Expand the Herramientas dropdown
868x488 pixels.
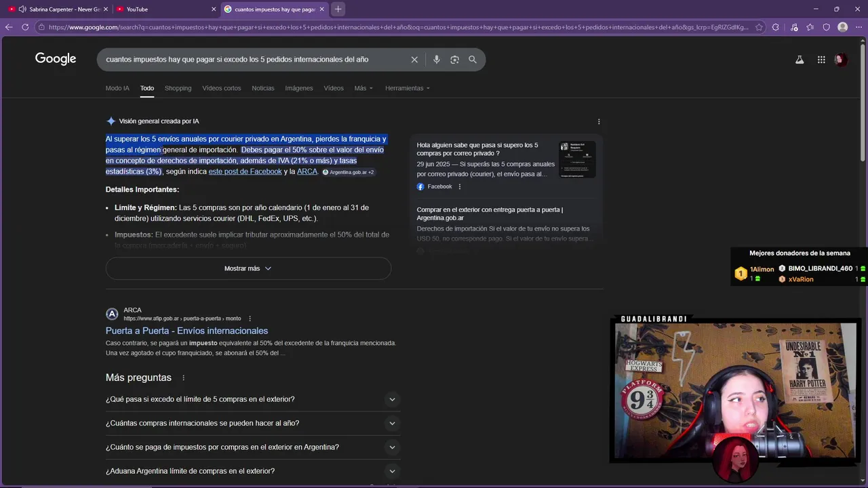(x=408, y=88)
